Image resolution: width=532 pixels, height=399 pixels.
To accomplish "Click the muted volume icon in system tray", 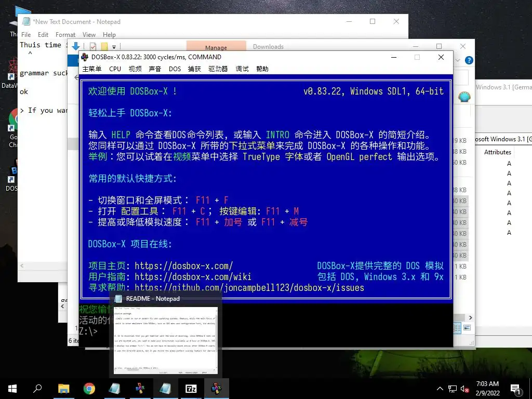I will click(x=465, y=389).
